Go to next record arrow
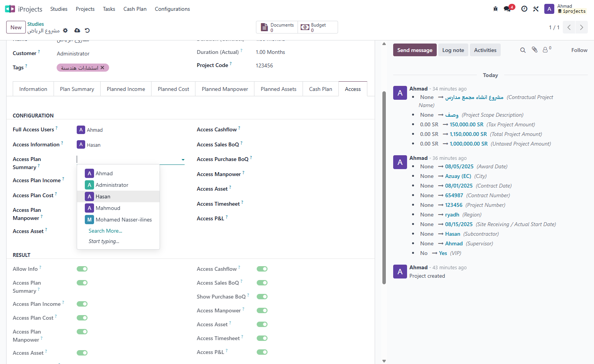Screen dimensions: 594x364 (582, 27)
